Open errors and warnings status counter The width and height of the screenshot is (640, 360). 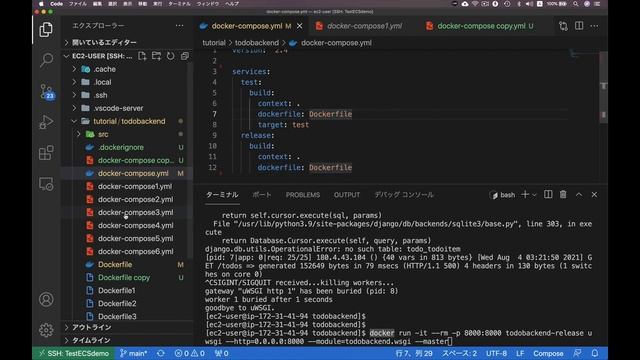point(189,353)
